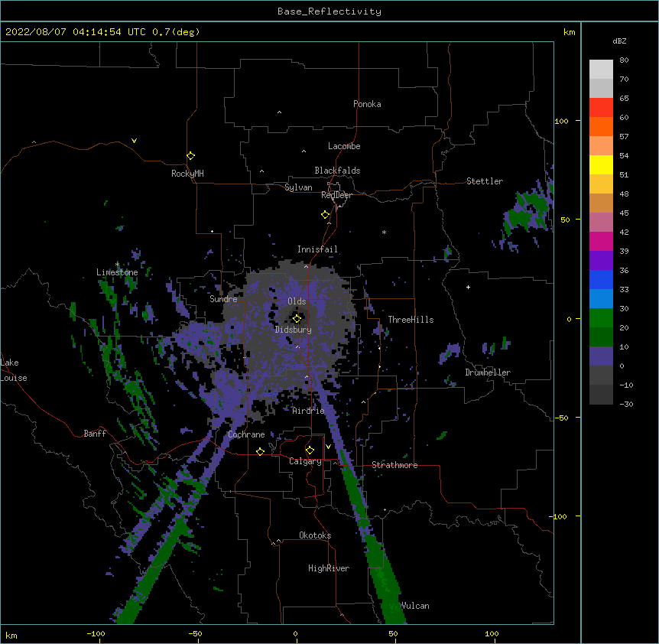Click the Sylvan label on the map
The height and width of the screenshot is (644, 659).
click(298, 187)
